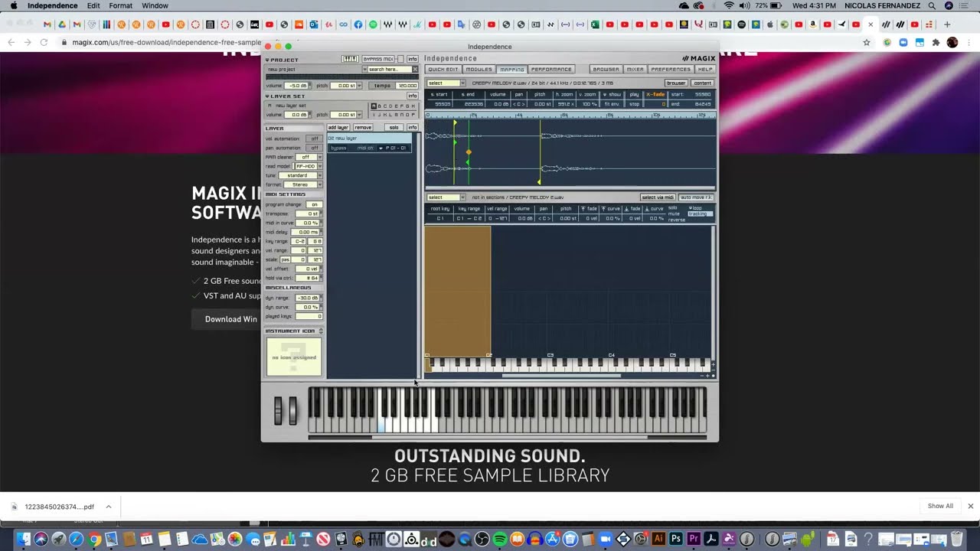Toggle program change on button
This screenshot has width=980, height=551.
(314, 204)
